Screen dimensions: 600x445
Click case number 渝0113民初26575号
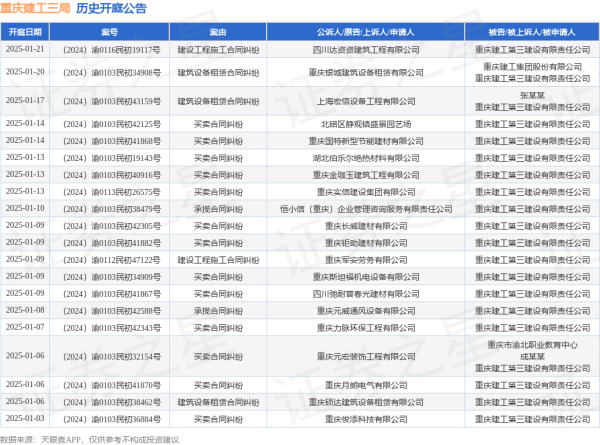(x=112, y=192)
